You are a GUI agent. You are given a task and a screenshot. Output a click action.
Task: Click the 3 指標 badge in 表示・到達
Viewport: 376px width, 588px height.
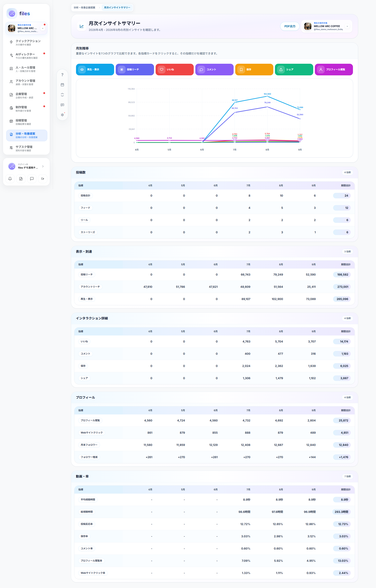pyautogui.click(x=347, y=252)
